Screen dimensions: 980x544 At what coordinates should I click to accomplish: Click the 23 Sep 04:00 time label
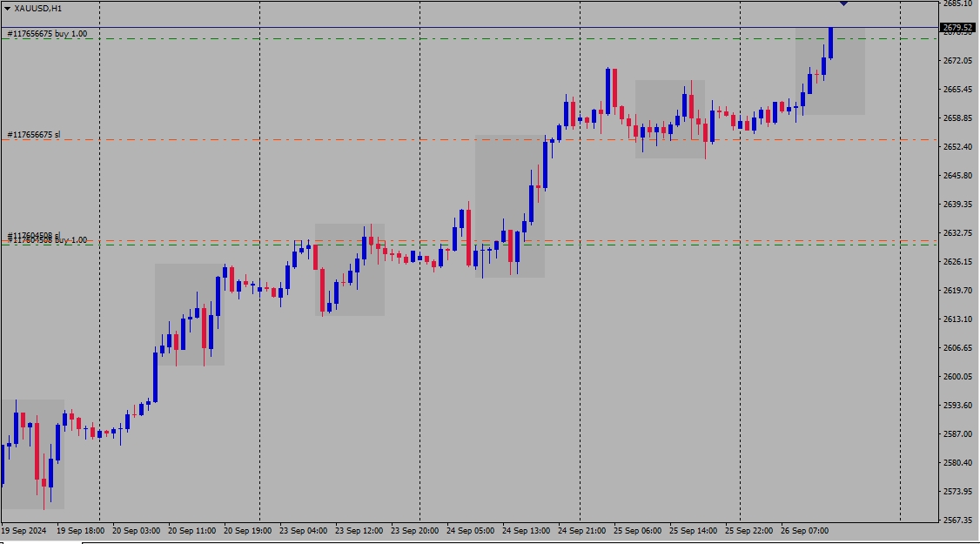coord(303,531)
